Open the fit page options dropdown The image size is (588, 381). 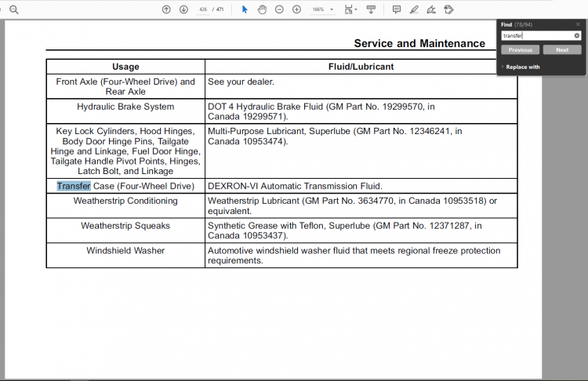350,9
